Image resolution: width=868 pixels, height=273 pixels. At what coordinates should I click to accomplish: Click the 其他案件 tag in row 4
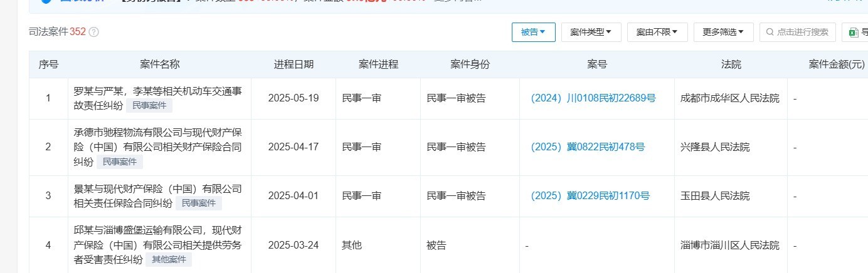tap(168, 259)
